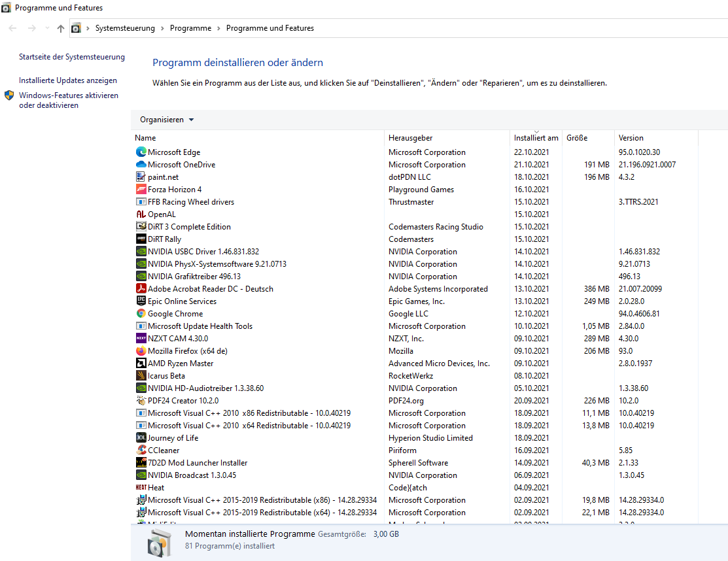
Task: Click Programme und Features breadcrumb
Action: coord(269,28)
